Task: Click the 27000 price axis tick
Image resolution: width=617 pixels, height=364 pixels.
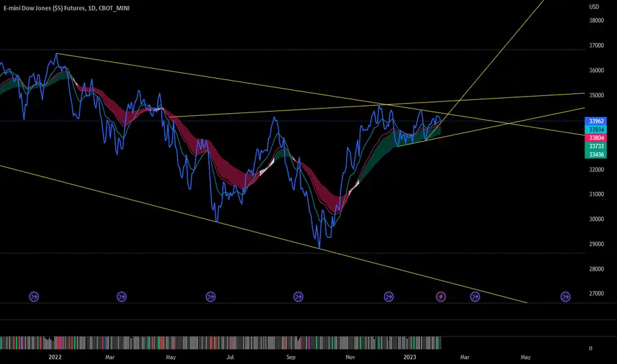Action: [x=596, y=294]
